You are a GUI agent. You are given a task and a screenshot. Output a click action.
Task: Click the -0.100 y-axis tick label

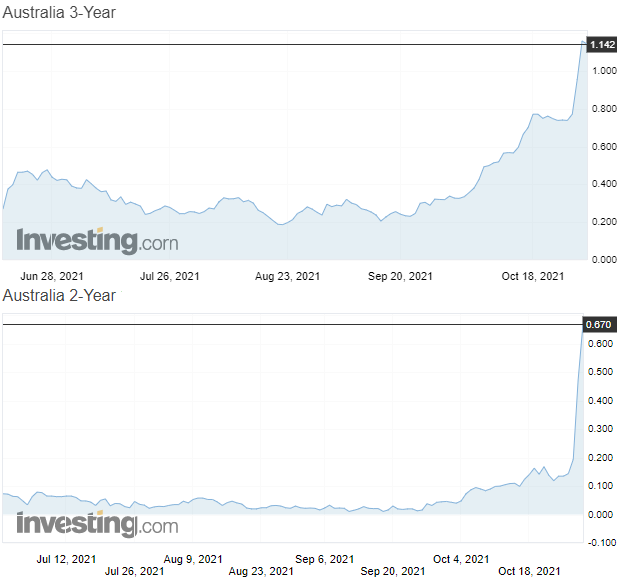(x=602, y=543)
